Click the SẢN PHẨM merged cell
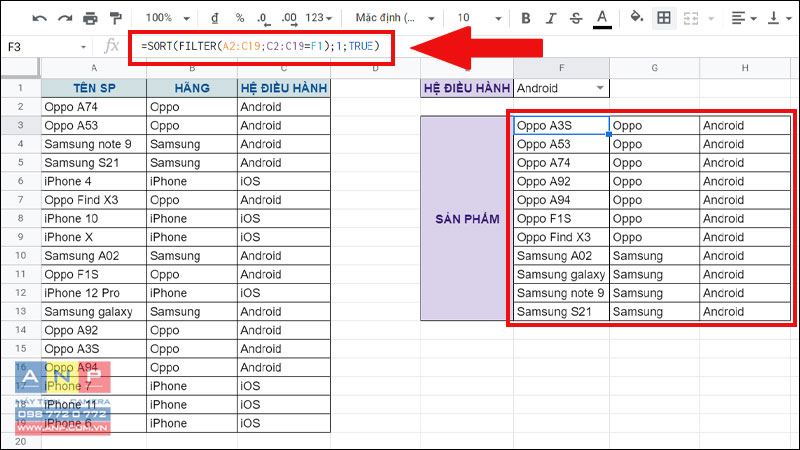The image size is (800, 450). (x=467, y=218)
